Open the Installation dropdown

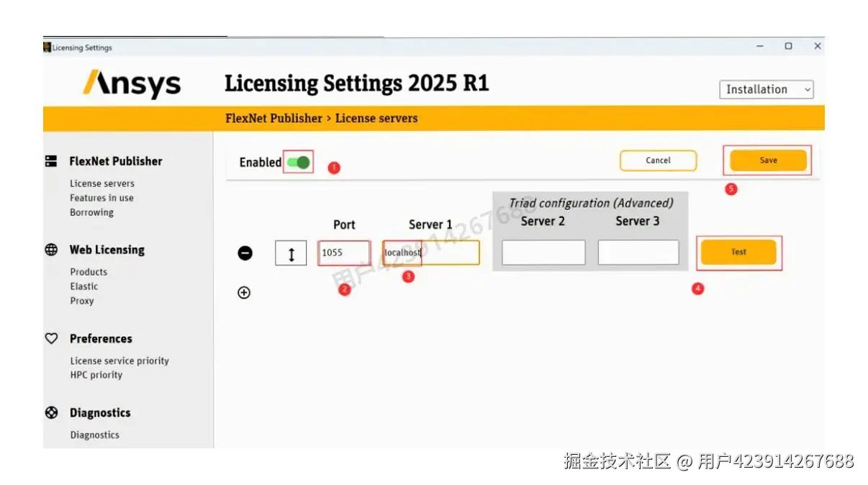[x=767, y=89]
